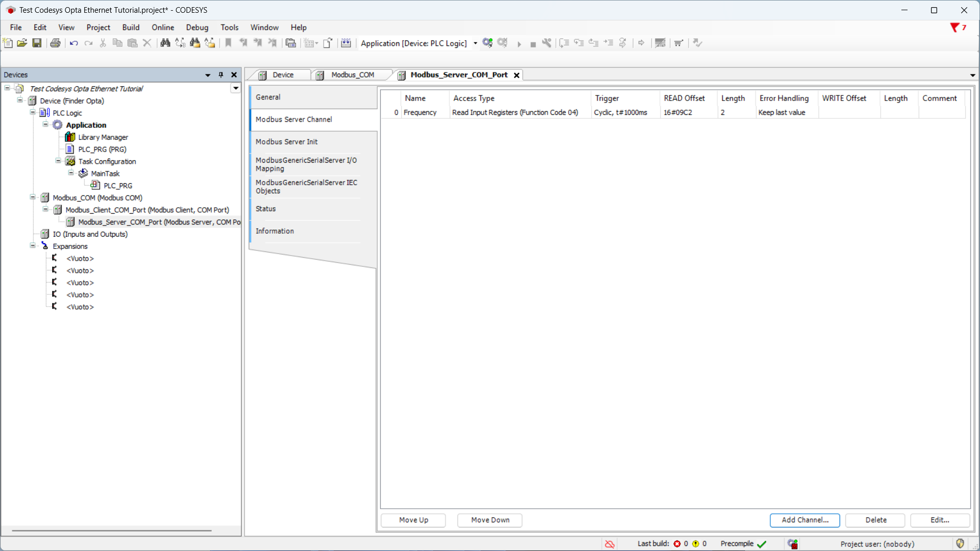980x551 pixels.
Task: Collapse the Task Configuration node
Action: [58, 161]
